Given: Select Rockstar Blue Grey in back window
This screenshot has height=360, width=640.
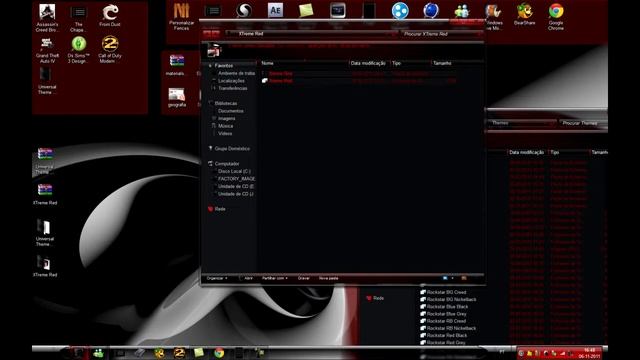Looking at the screenshot, I should pyautogui.click(x=447, y=314).
